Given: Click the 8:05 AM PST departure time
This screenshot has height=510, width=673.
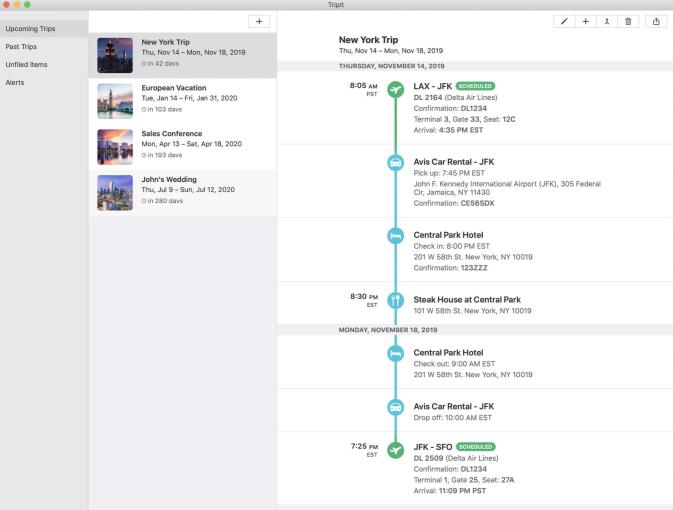Looking at the screenshot, I should click(x=364, y=89).
